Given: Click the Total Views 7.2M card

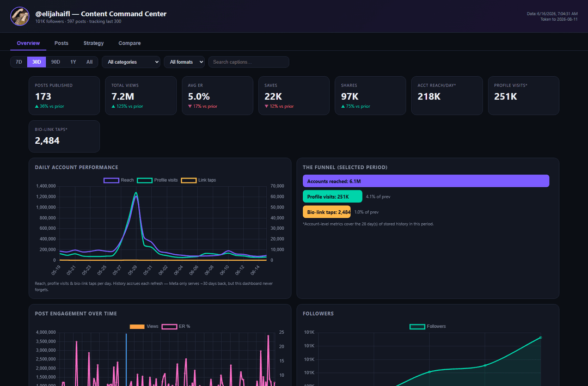Looking at the screenshot, I should 140,96.
